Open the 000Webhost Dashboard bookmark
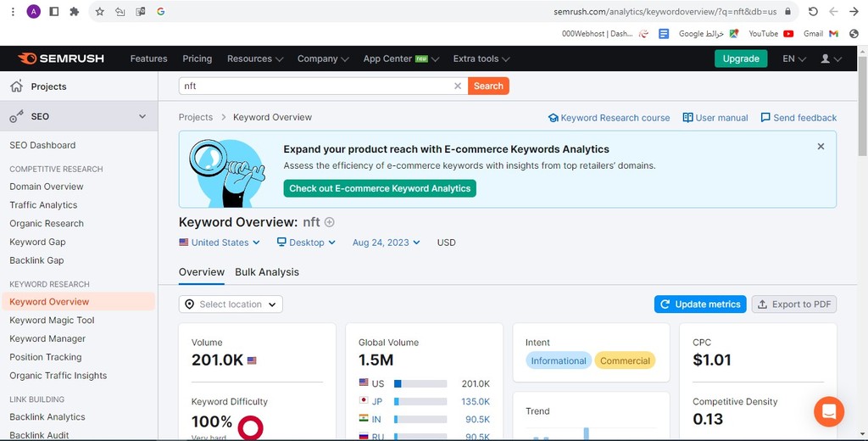 pos(605,34)
